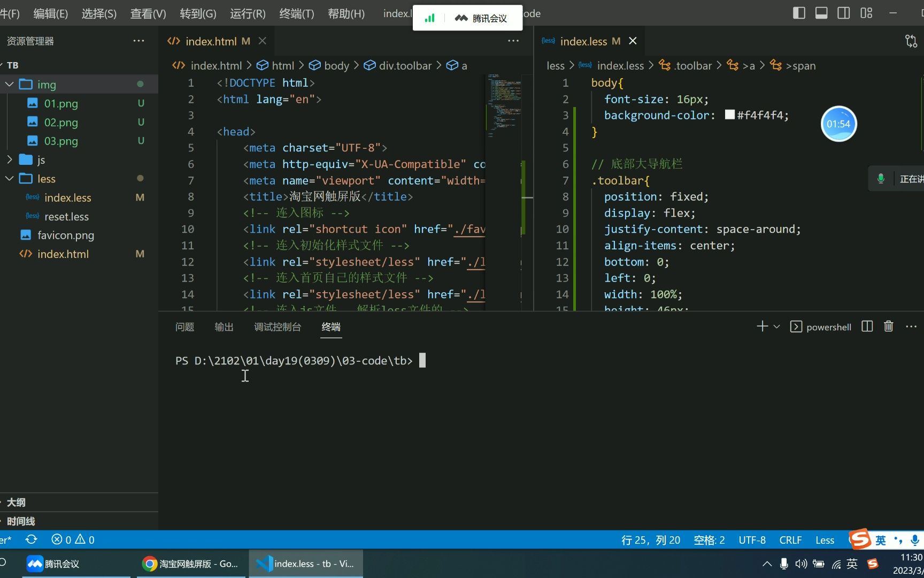Open 03.png in explorer
Screen dimensions: 924x578
pyautogui.click(x=61, y=141)
